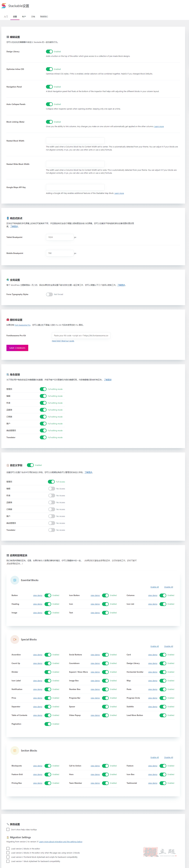
Task: Toggle the Testimonial block switch
Action: click(x=163, y=783)
